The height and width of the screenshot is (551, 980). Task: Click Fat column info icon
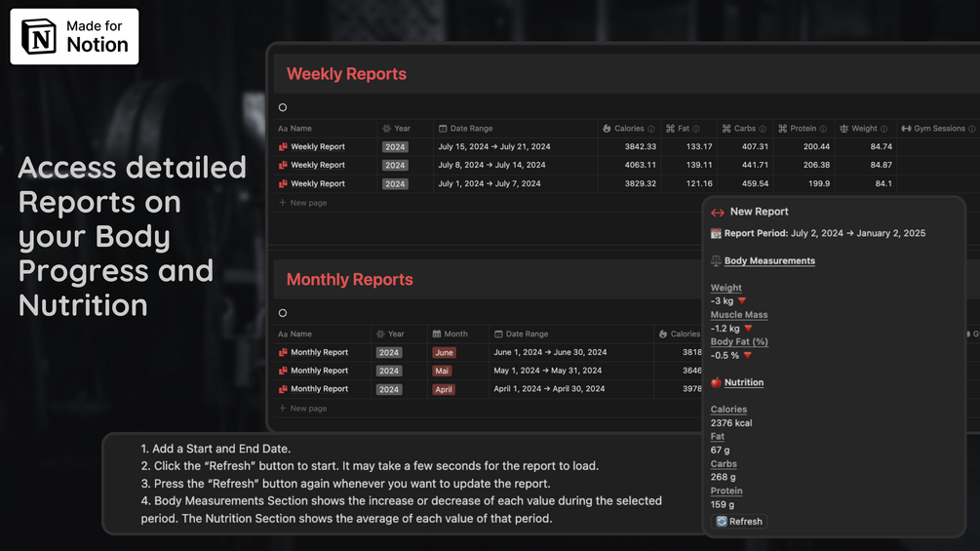coord(696,129)
